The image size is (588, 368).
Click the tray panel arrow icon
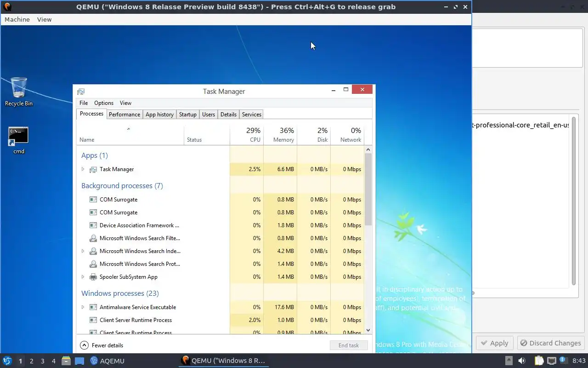(509, 361)
